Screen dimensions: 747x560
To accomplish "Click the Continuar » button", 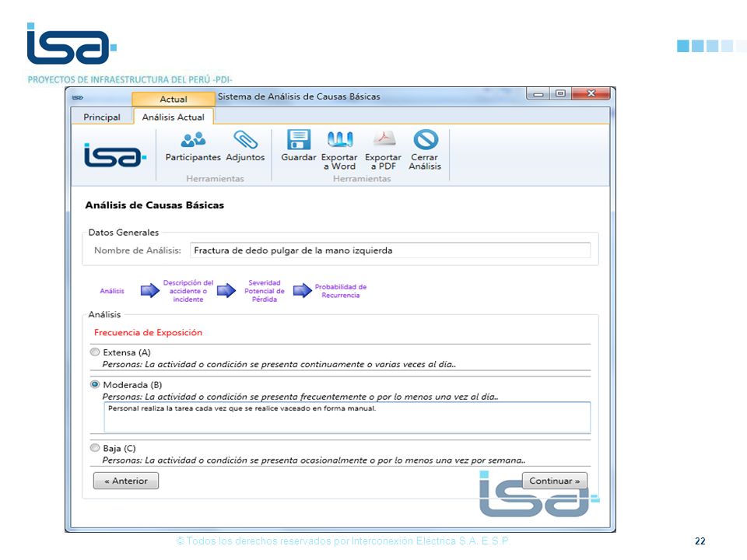I will (x=555, y=481).
